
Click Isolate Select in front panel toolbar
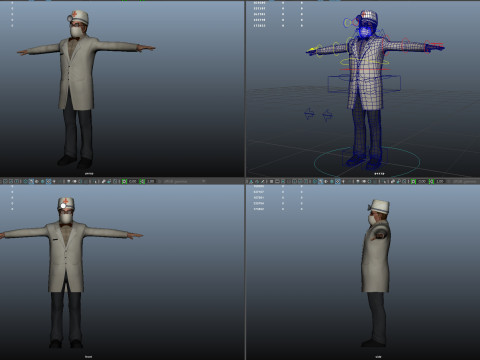pos(96,181)
